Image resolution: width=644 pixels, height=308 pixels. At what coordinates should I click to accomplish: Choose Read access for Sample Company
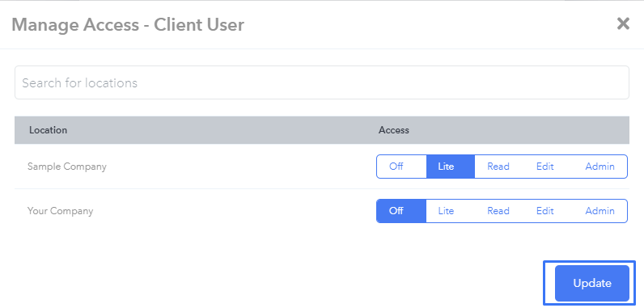498,167
